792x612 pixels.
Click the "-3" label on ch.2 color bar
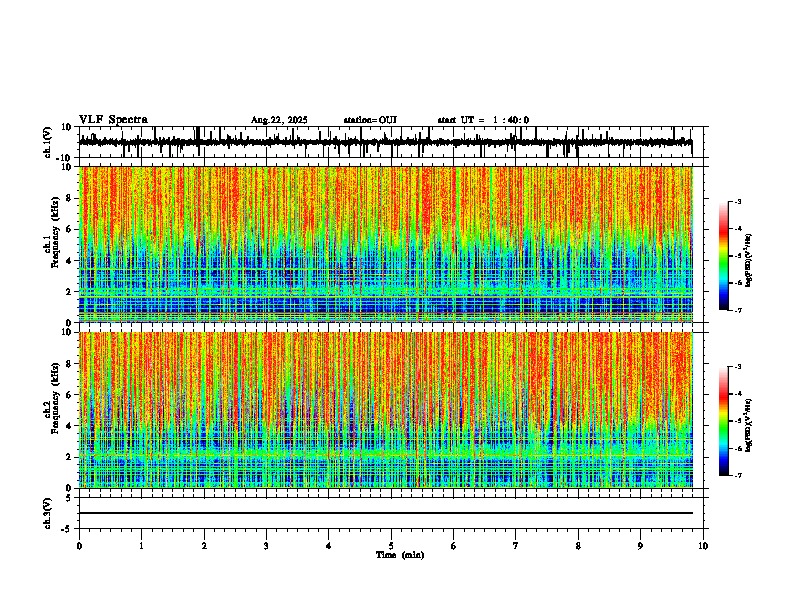(x=737, y=367)
